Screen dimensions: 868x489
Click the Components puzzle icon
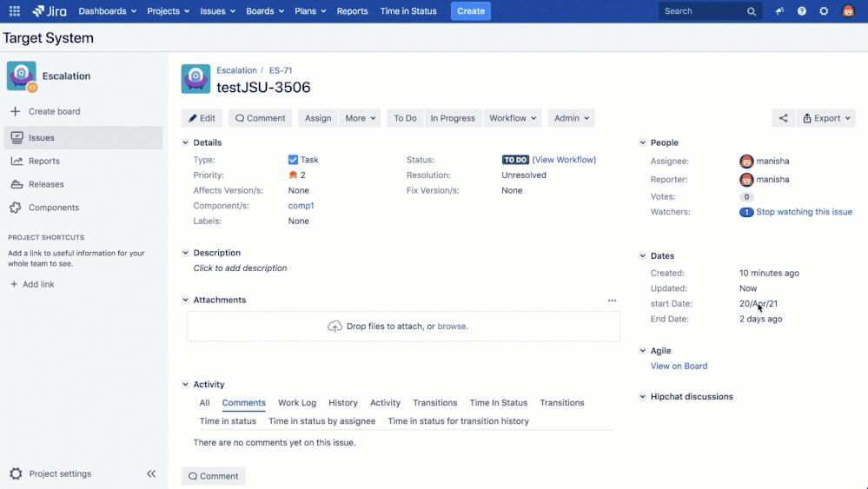click(x=16, y=208)
